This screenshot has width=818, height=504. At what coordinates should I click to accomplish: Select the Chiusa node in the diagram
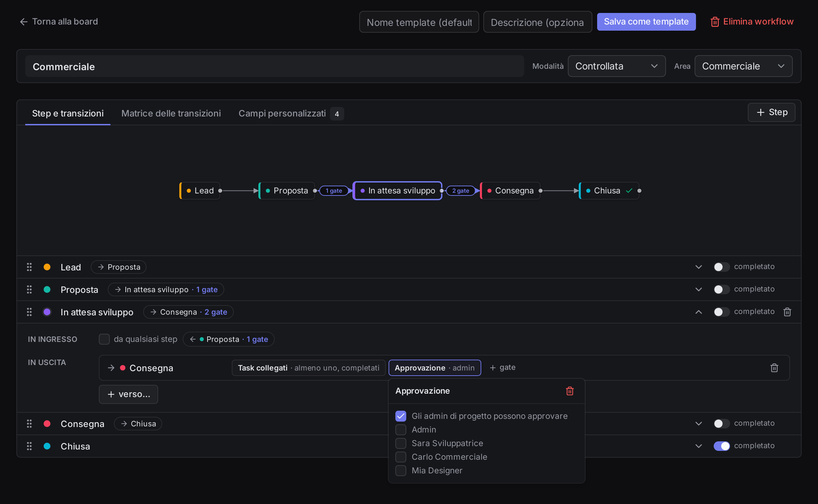click(609, 191)
